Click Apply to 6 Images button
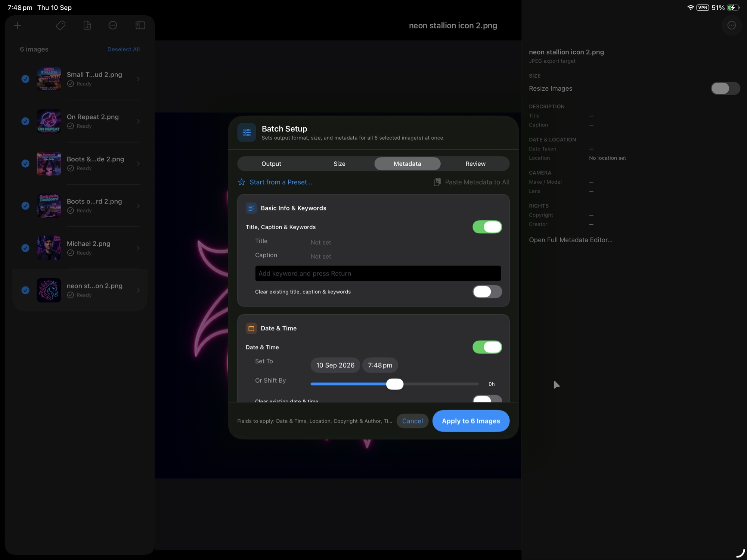 (x=471, y=421)
